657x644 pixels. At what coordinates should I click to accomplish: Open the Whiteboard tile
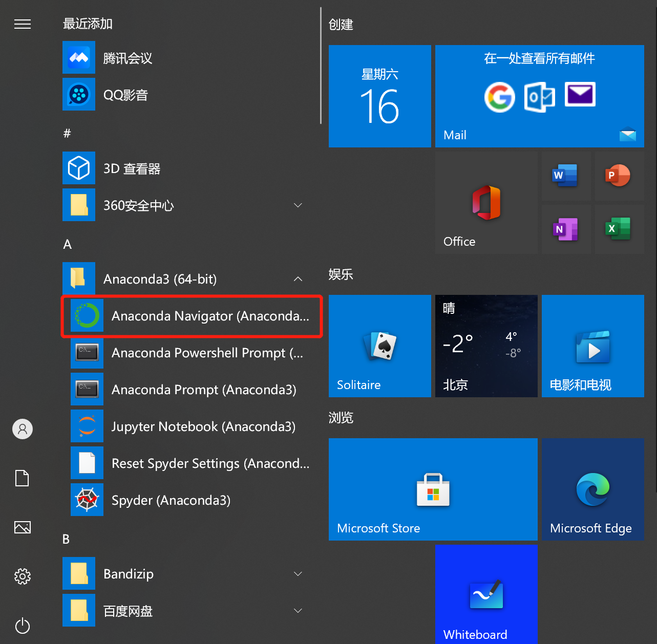point(486,594)
